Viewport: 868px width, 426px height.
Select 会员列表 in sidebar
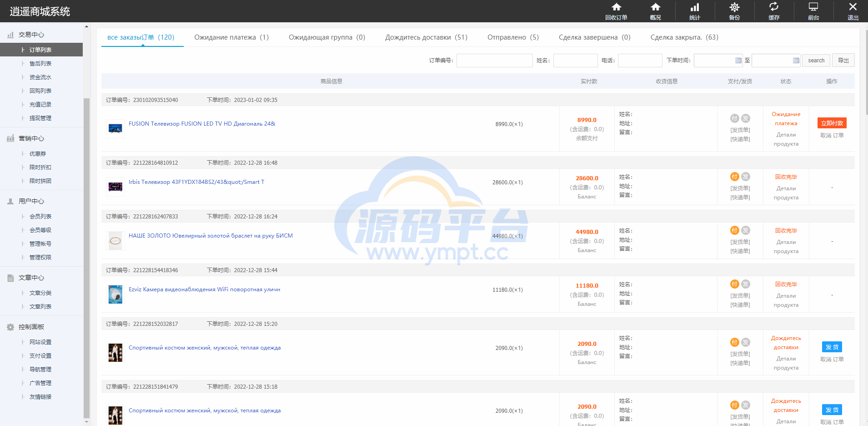tap(40, 217)
